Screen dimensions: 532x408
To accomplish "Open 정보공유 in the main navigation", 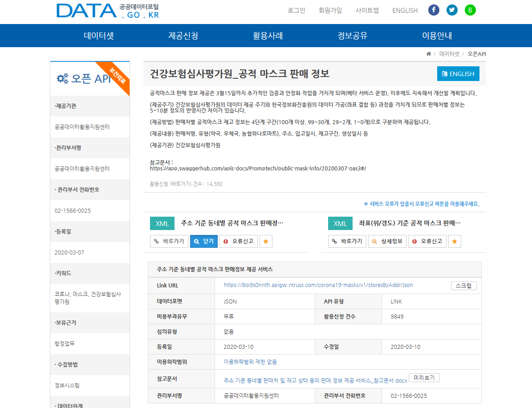I will 352,36.
